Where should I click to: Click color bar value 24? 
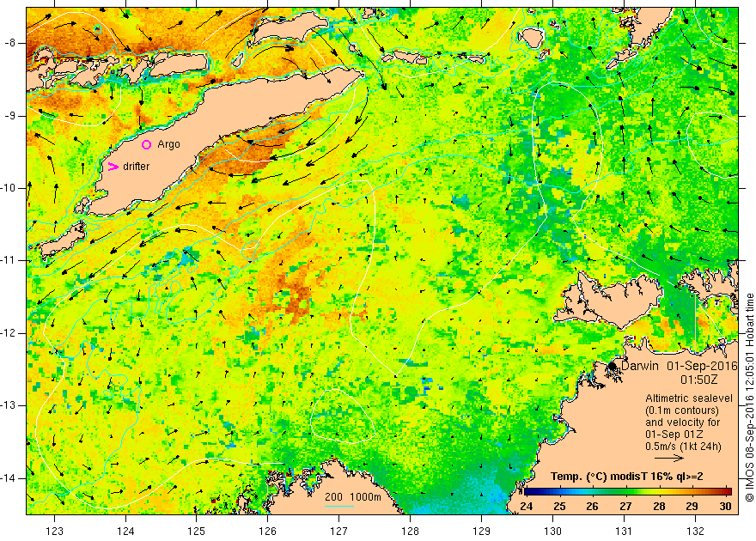click(x=527, y=507)
